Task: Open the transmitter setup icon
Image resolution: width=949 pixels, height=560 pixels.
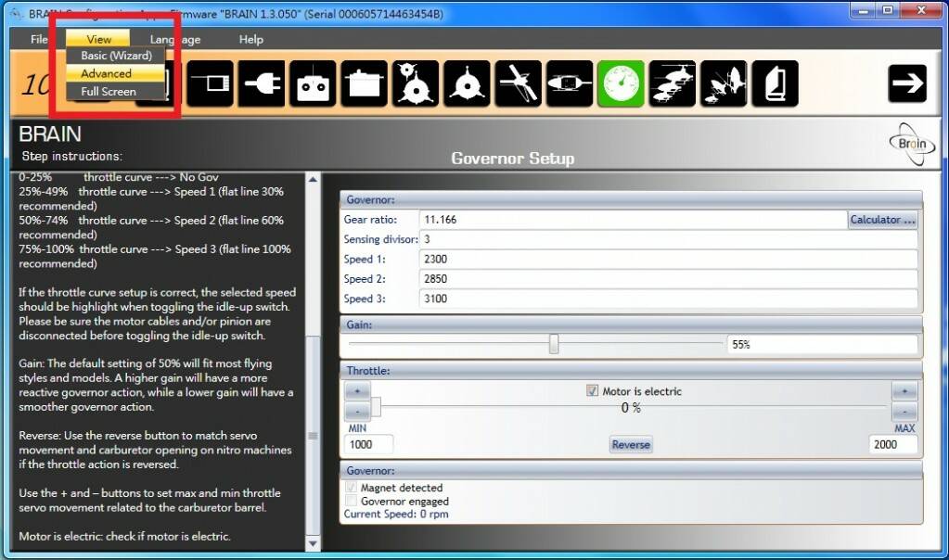Action: [313, 83]
